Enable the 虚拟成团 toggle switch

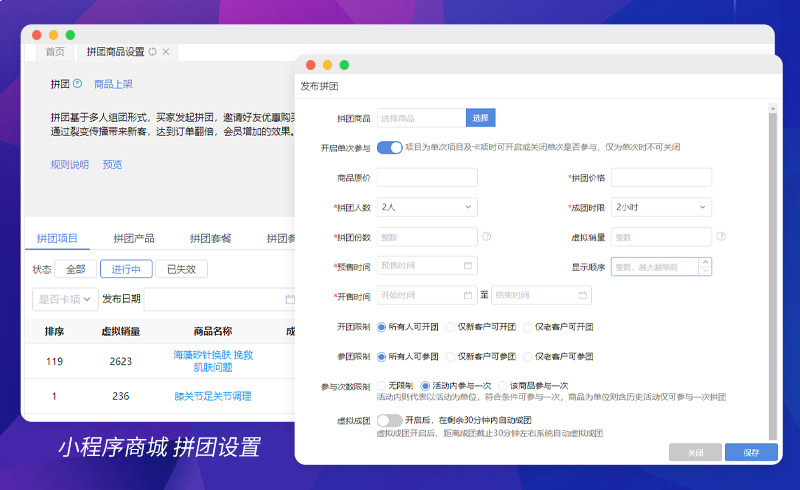(x=389, y=421)
